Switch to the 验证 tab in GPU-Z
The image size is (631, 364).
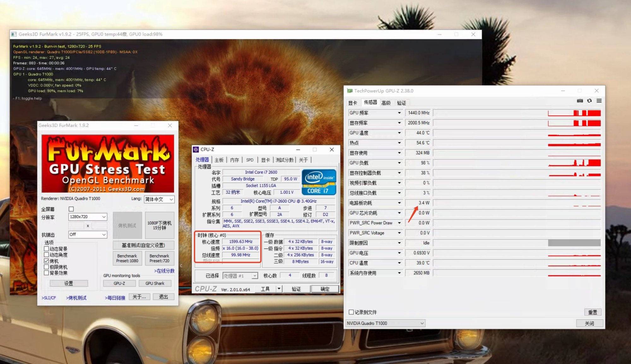pyautogui.click(x=402, y=103)
